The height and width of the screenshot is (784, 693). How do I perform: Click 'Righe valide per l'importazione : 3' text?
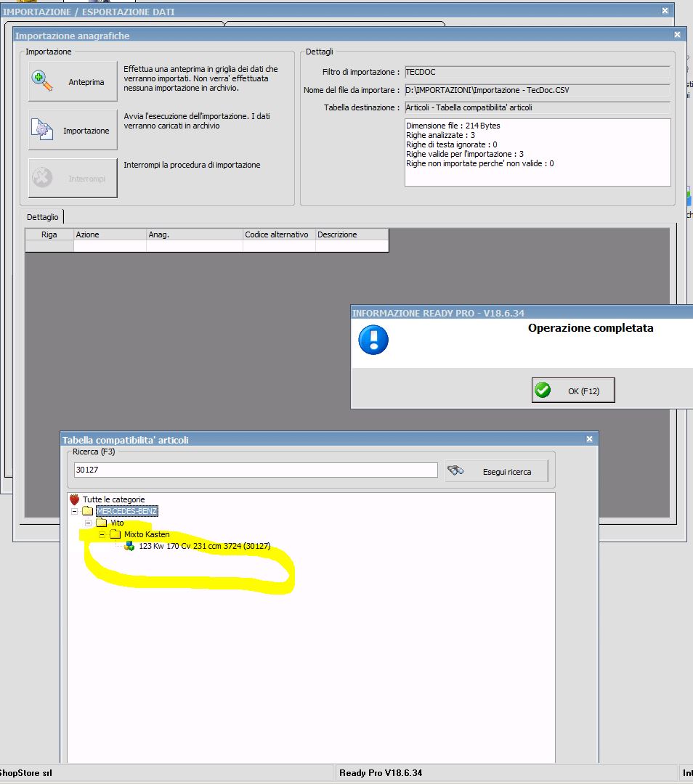(464, 154)
